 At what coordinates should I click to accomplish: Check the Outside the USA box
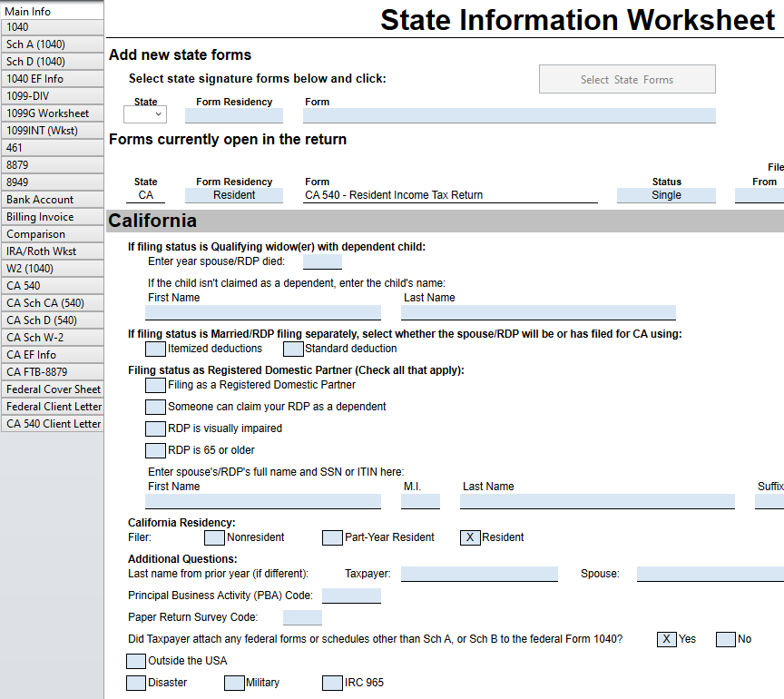136,661
